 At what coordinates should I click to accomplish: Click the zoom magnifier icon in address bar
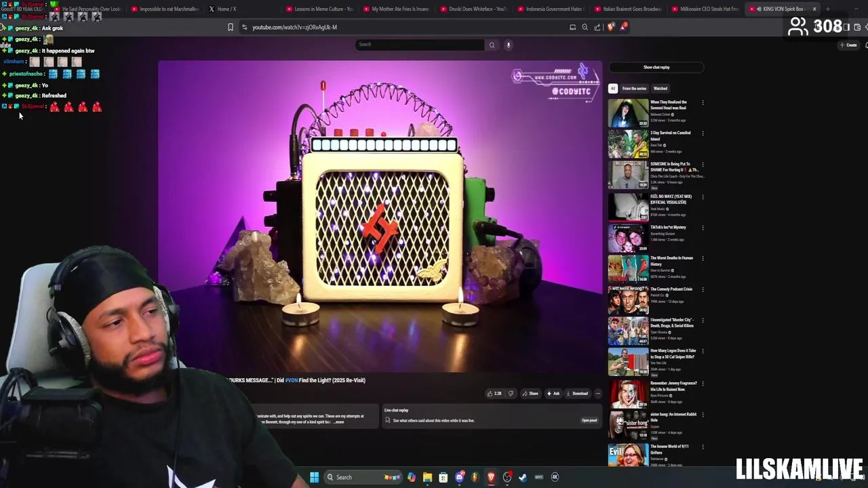click(585, 27)
